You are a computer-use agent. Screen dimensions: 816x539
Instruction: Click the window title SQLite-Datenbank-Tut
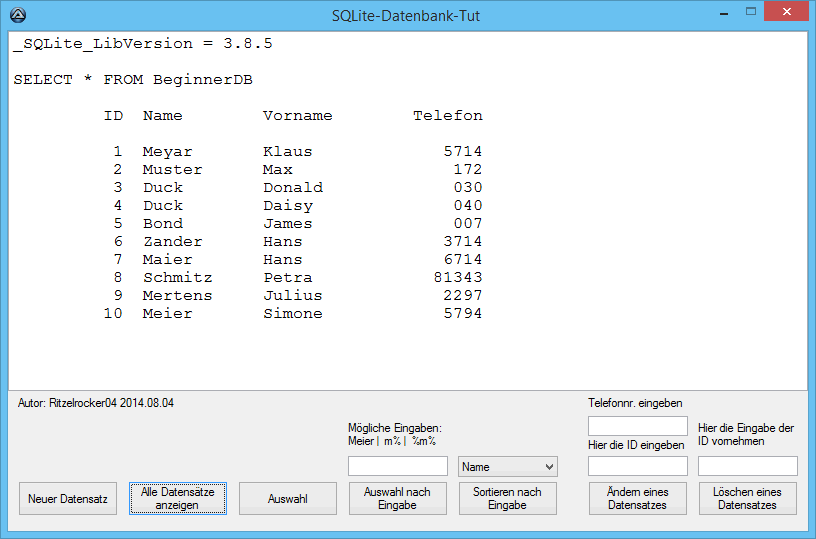[408, 15]
